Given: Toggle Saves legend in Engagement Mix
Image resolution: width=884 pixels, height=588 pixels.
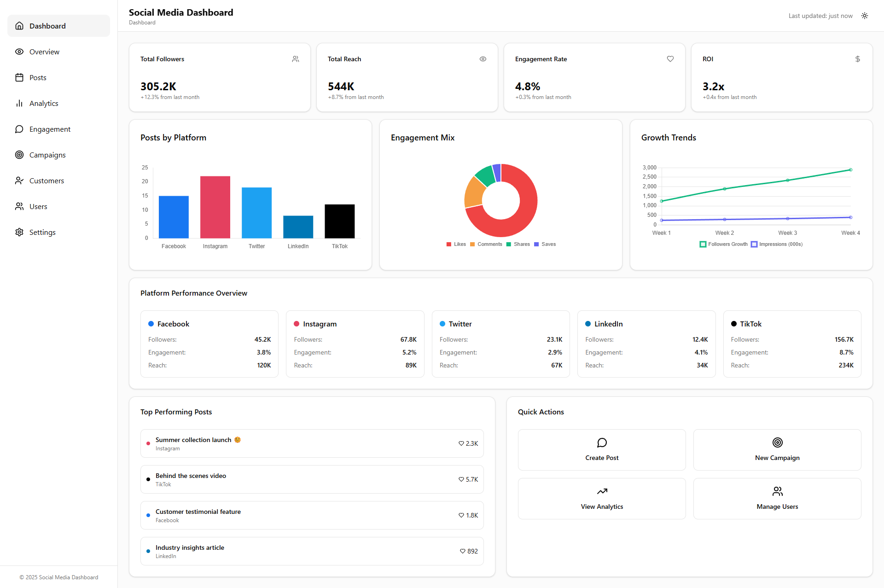Looking at the screenshot, I should [x=545, y=244].
